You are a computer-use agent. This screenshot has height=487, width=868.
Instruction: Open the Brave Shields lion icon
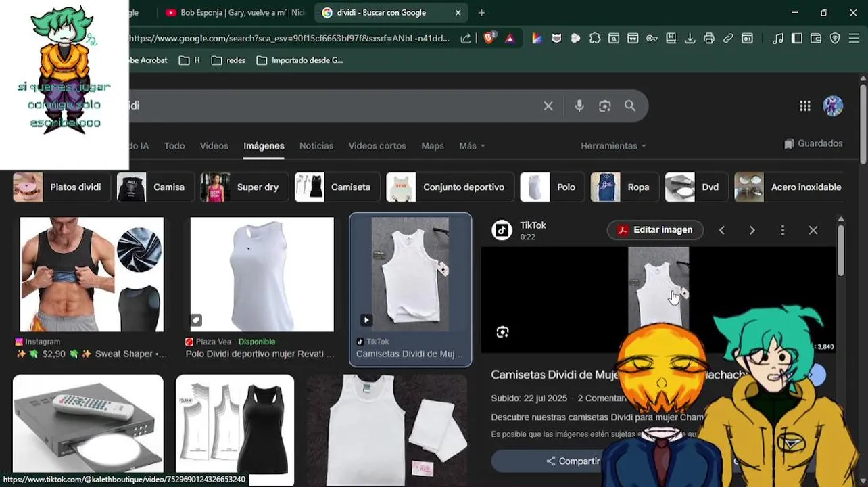coord(489,39)
